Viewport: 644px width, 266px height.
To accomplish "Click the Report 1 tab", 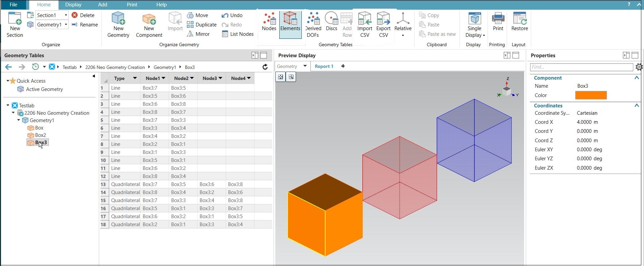I will point(324,66).
